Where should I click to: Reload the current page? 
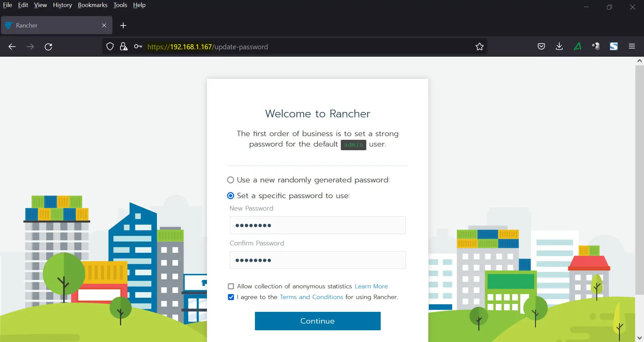coord(48,47)
